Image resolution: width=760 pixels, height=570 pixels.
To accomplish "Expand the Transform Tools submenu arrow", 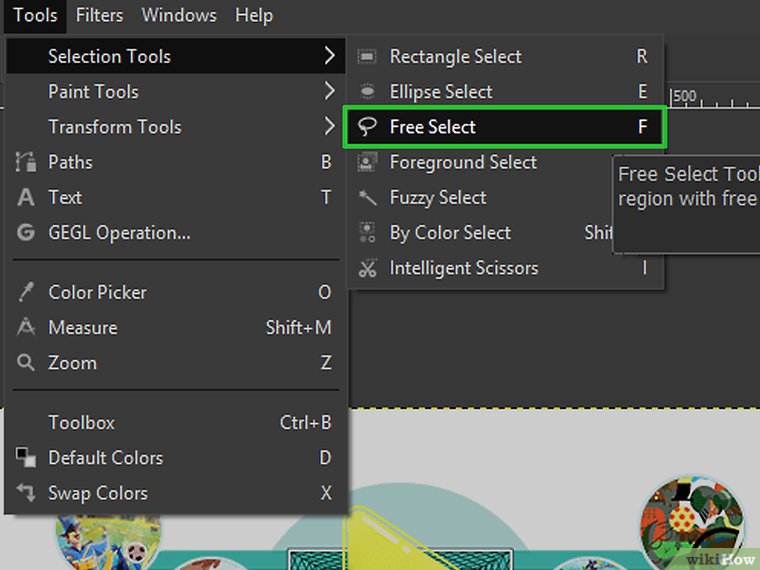I will (329, 127).
